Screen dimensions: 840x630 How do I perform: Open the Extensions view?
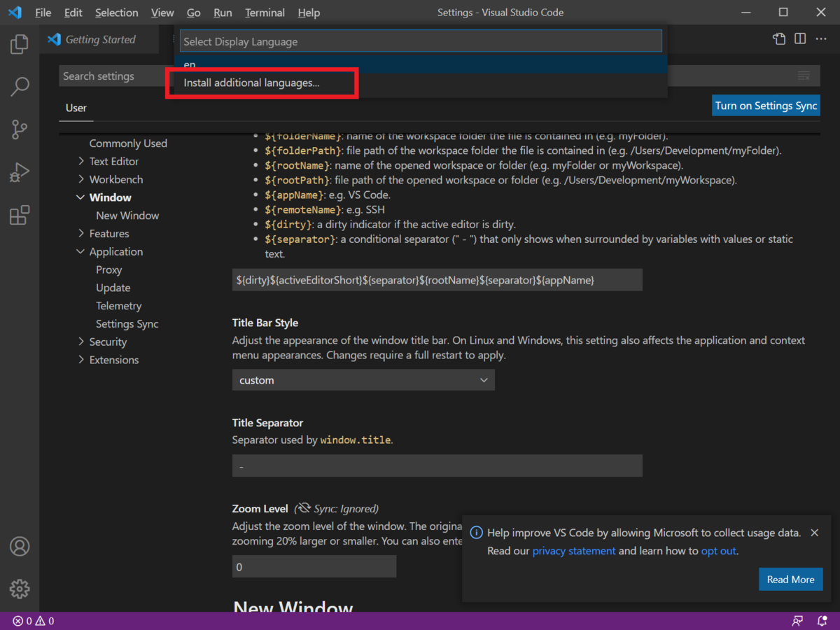[x=20, y=215]
